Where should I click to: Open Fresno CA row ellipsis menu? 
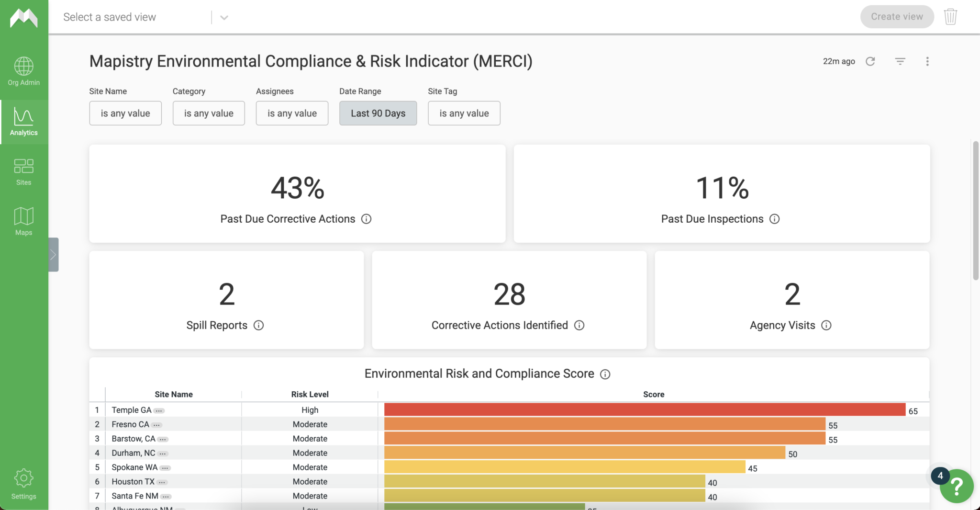point(156,425)
